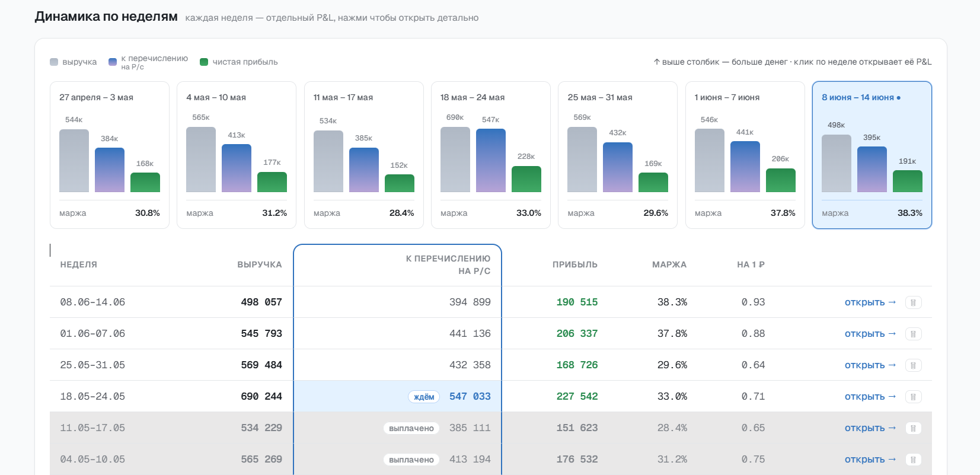The height and width of the screenshot is (475, 980).
Task: Click revenue value 565 269
Action: 261,460
